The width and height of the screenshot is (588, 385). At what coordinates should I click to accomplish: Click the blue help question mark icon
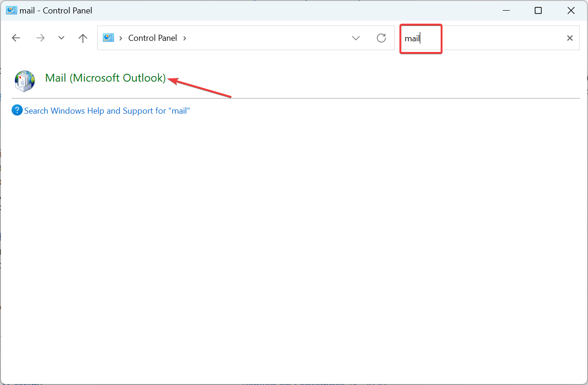[x=17, y=110]
